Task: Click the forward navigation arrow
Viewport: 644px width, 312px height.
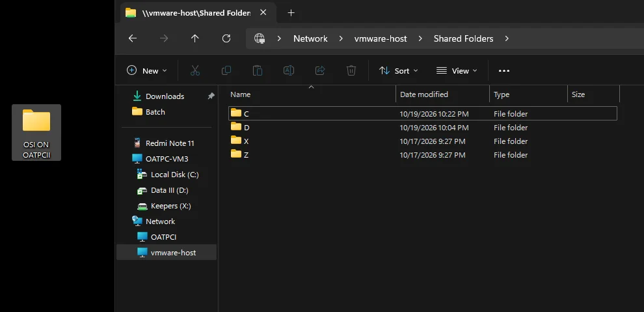Action: (x=164, y=38)
